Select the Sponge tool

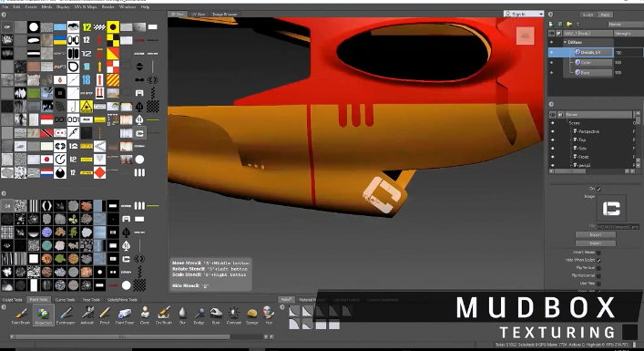click(251, 315)
